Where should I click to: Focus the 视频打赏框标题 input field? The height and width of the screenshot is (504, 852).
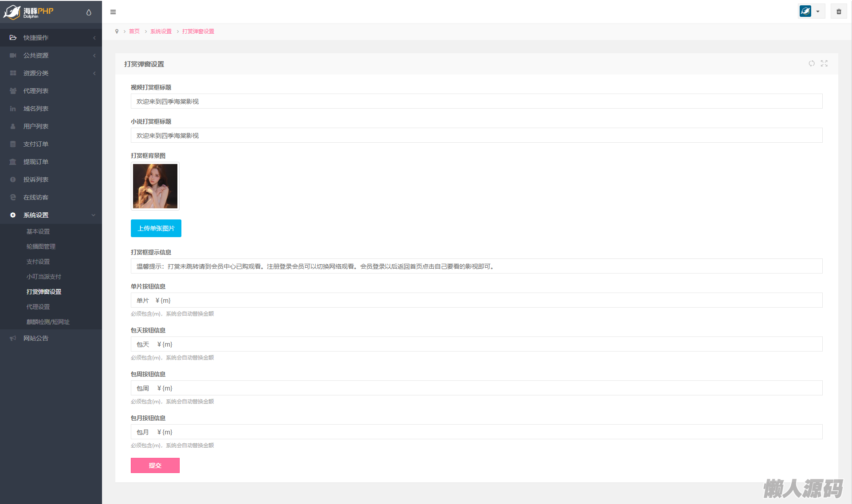(x=476, y=102)
